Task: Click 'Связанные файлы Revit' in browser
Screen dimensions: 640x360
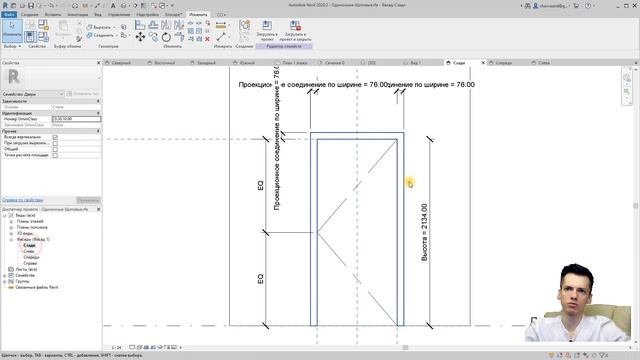Action: (36, 288)
